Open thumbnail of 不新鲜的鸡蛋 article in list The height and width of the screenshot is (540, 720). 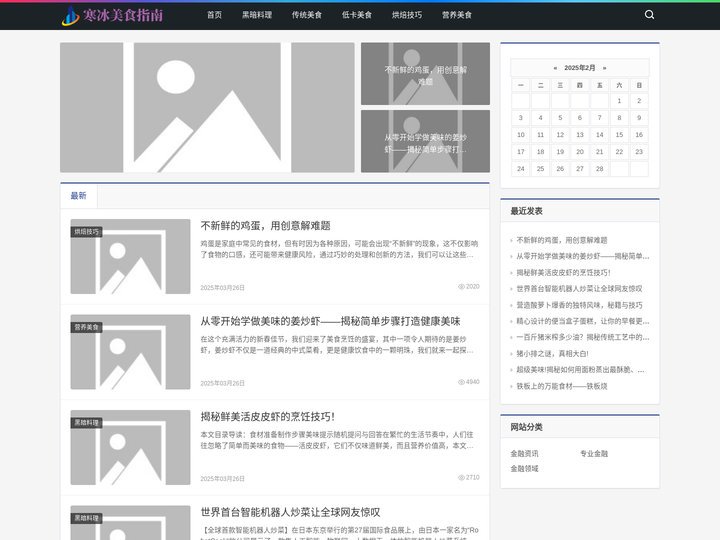tap(130, 256)
